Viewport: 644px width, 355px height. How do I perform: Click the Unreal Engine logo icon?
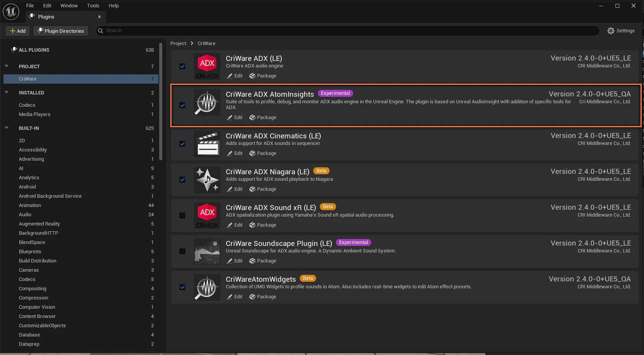[11, 12]
